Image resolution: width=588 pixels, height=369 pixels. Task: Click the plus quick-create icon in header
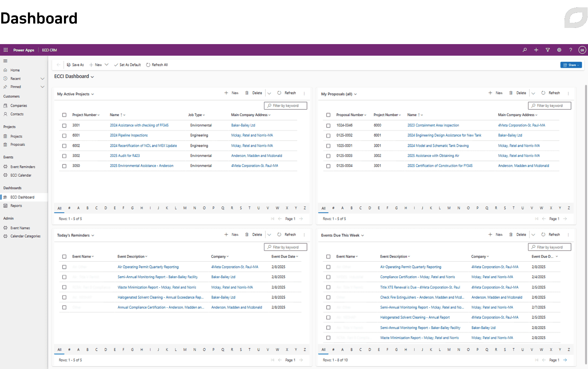click(x=536, y=50)
